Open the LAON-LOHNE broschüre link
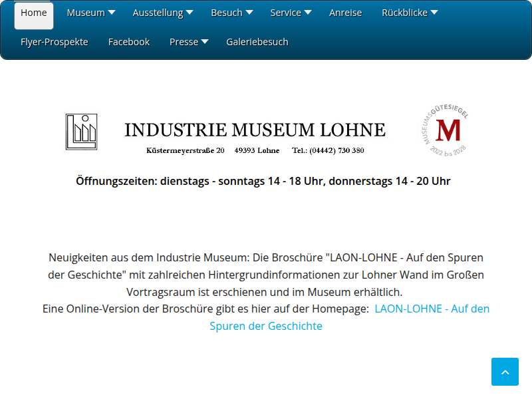 (432, 309)
